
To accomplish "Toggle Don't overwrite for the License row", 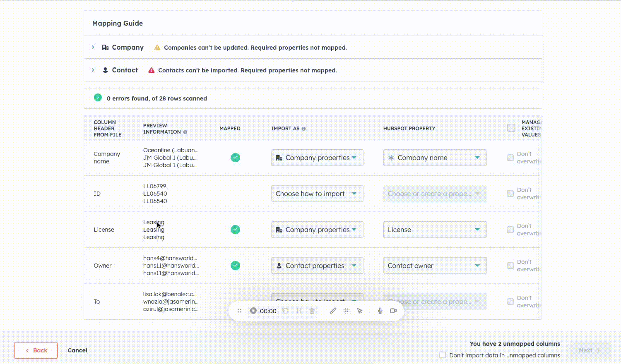I will (x=510, y=229).
